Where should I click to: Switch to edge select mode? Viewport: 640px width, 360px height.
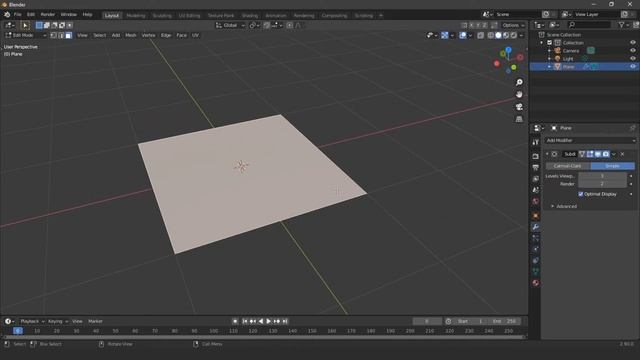click(61, 36)
